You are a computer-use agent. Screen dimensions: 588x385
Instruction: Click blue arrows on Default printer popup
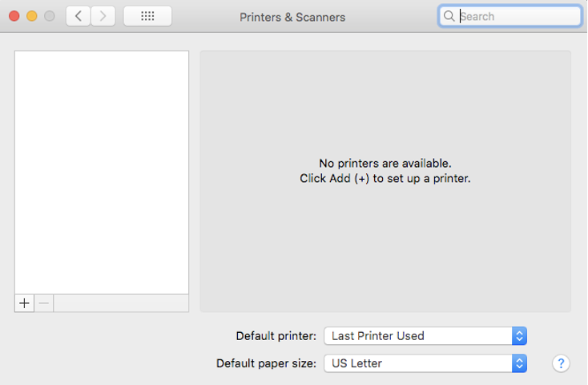point(519,336)
